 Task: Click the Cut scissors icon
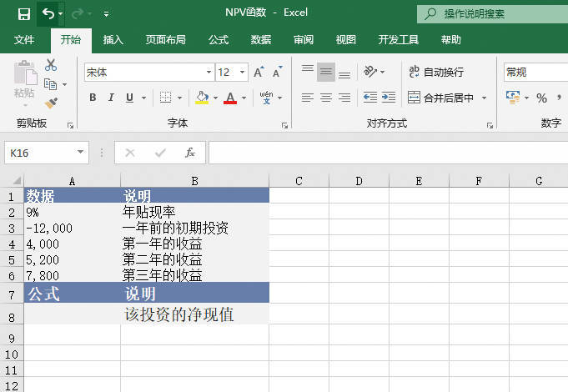coord(51,65)
